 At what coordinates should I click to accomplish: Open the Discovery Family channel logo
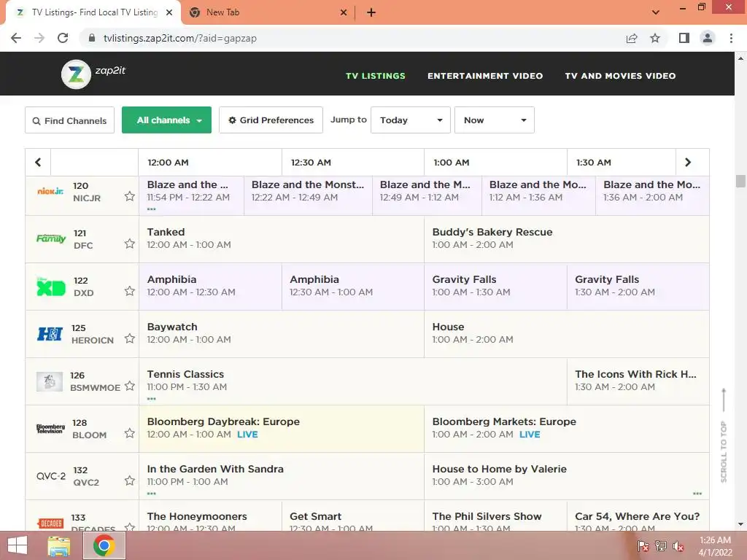point(51,238)
